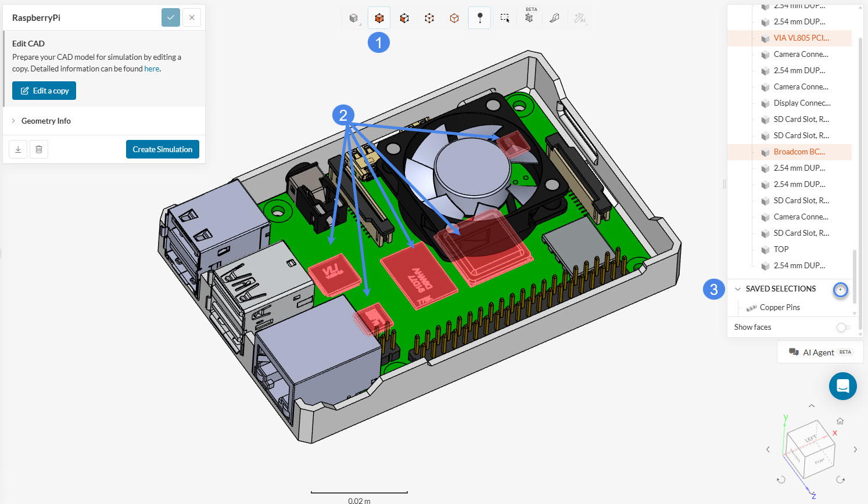Delete the geometry with the trash icon
The width and height of the screenshot is (868, 504).
pyautogui.click(x=39, y=149)
